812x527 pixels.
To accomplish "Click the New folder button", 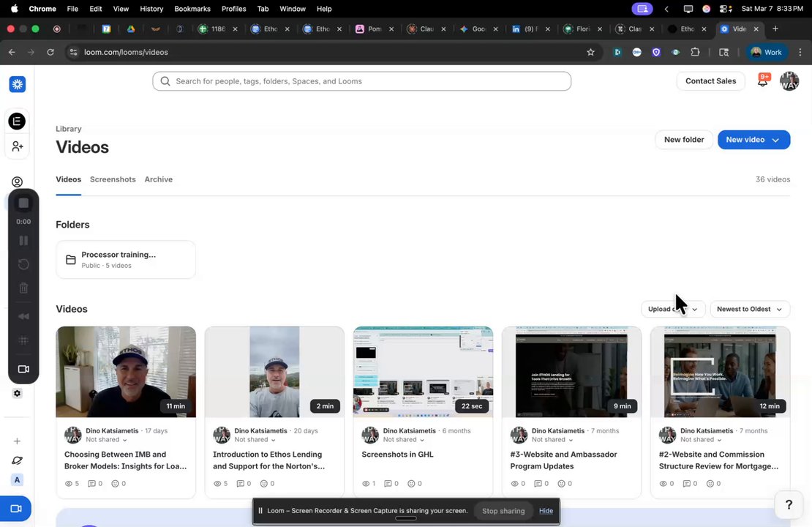I will pos(683,139).
